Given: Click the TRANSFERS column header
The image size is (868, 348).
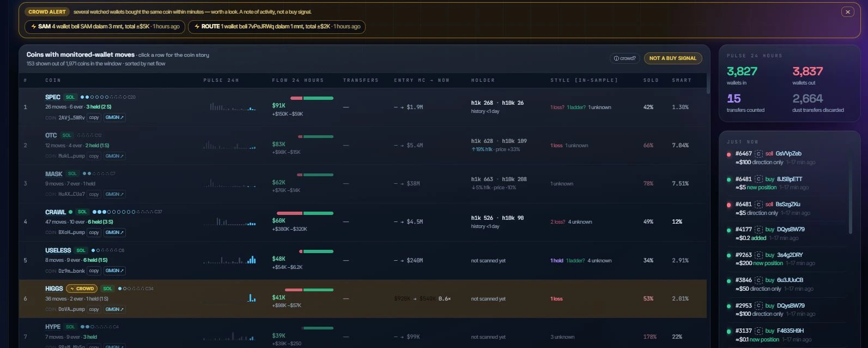Looking at the screenshot, I should [361, 80].
